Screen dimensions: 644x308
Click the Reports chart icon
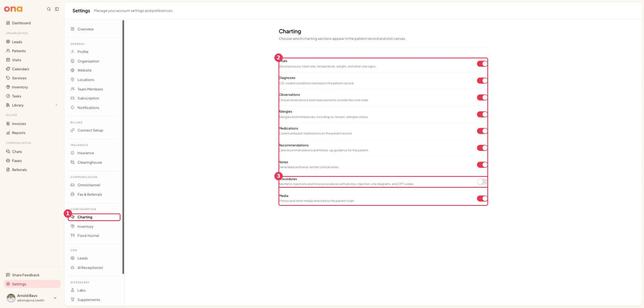pyautogui.click(x=8, y=133)
